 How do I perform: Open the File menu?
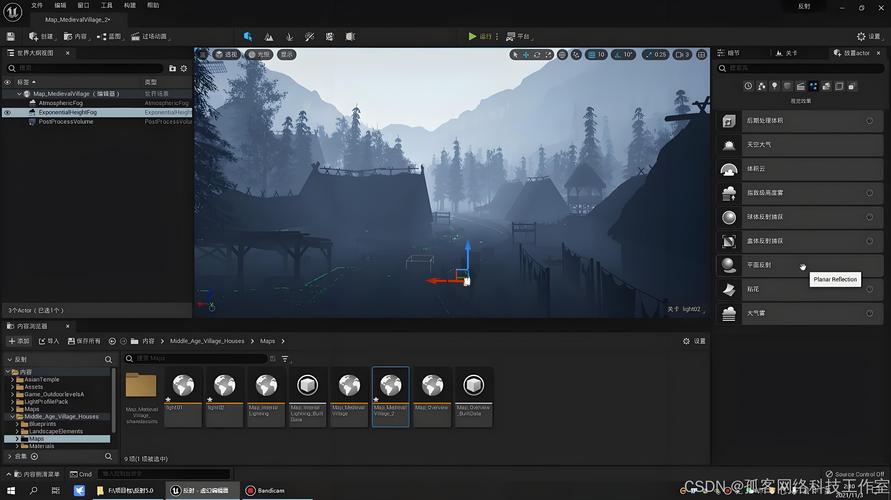click(37, 5)
